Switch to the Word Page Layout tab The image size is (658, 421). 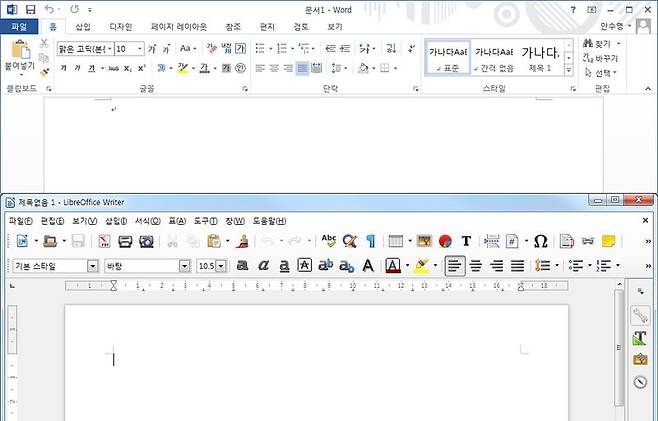coord(179,26)
